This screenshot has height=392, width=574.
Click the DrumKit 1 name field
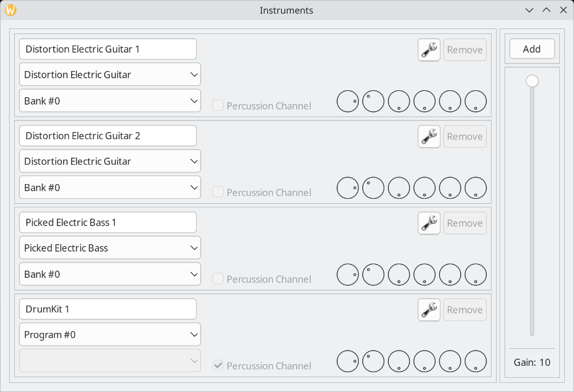pyautogui.click(x=107, y=309)
